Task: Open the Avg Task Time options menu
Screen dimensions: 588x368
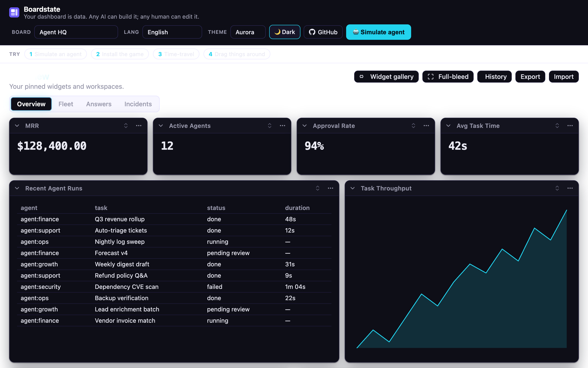Action: click(x=570, y=126)
